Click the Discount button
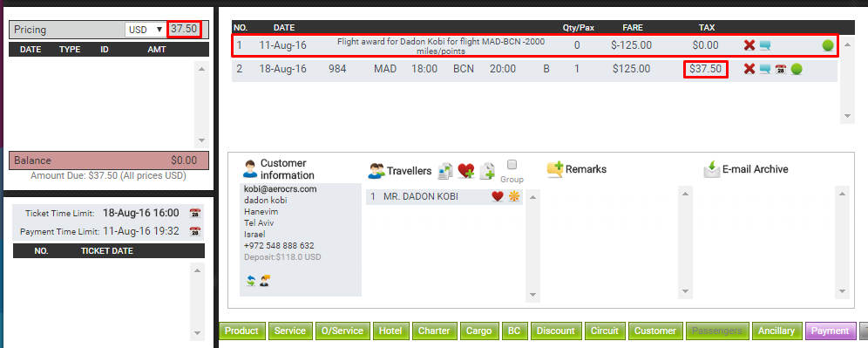 556,331
